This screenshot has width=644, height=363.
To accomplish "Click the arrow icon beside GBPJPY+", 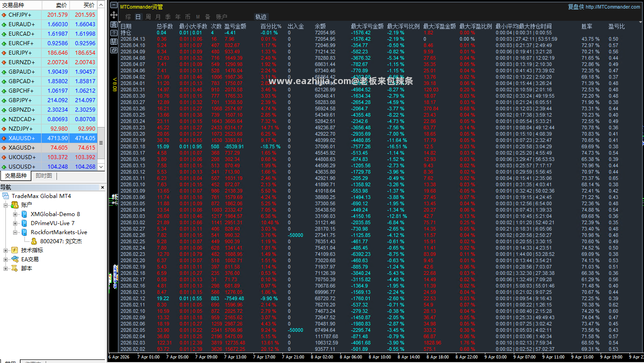I will [4, 100].
